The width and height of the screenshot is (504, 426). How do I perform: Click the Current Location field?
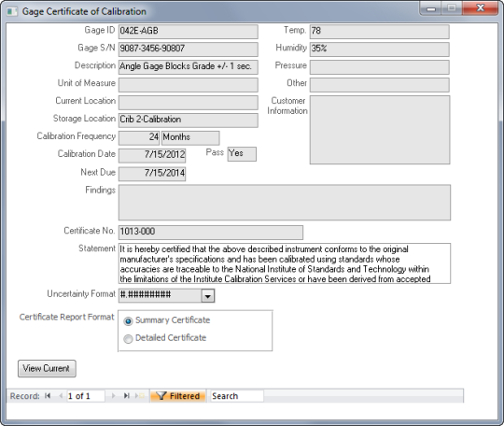(188, 103)
